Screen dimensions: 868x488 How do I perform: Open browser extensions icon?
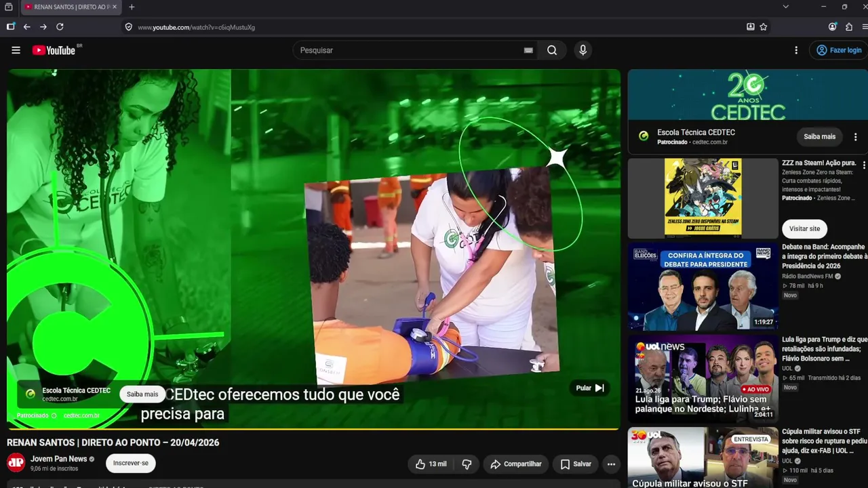(849, 27)
